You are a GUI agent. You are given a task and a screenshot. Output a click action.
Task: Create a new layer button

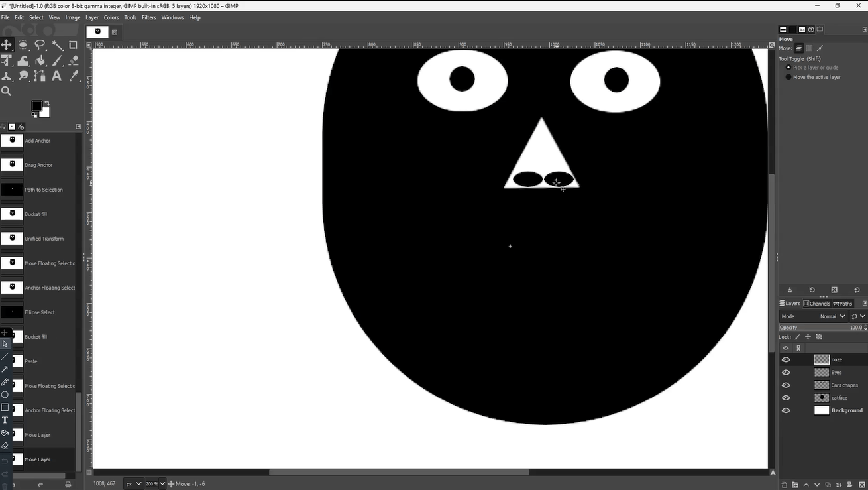[x=785, y=485]
